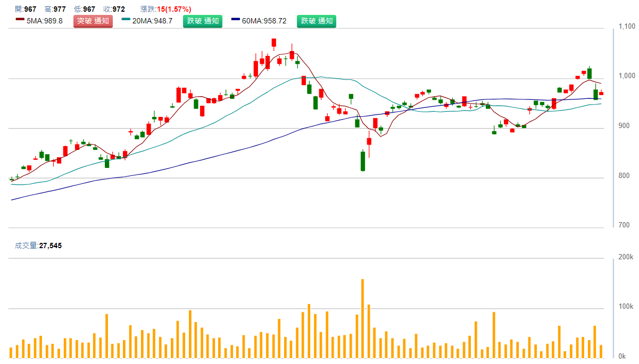Screen dimensions: 639x364
Task: Click the dark red 5MA legend swatch
Action: pyautogui.click(x=20, y=21)
